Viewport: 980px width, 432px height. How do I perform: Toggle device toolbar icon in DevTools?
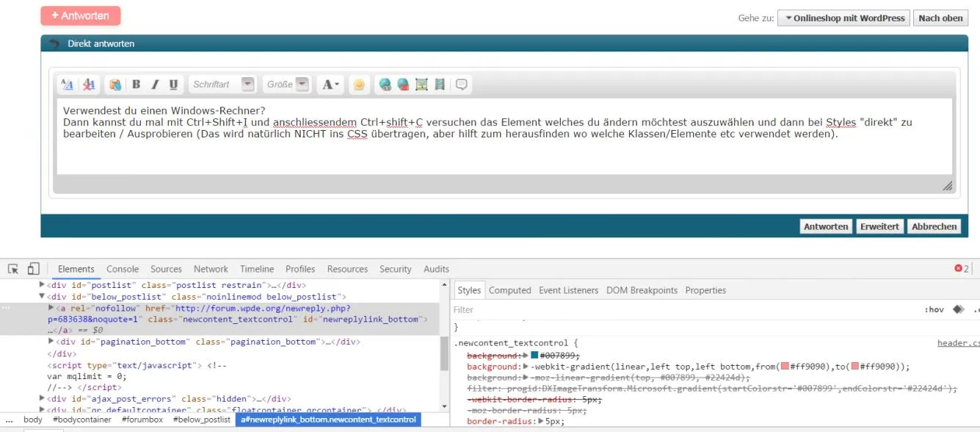click(x=33, y=269)
